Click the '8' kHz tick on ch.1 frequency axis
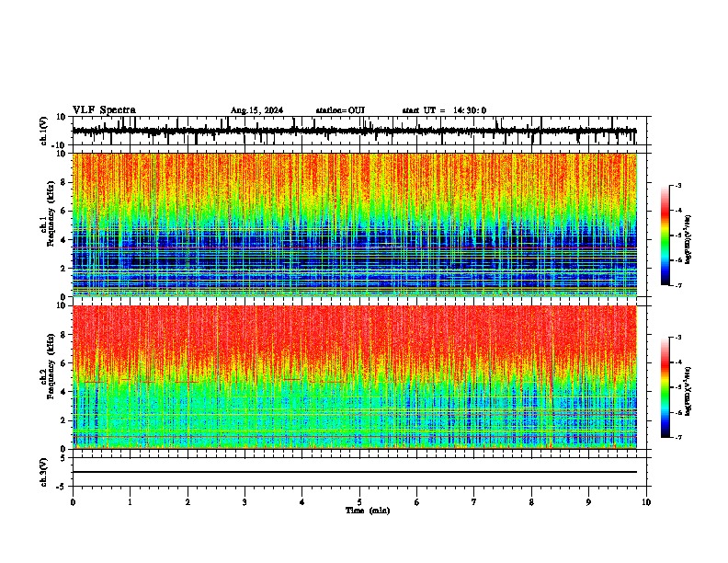The height and width of the screenshot is (563, 728). click(64, 182)
